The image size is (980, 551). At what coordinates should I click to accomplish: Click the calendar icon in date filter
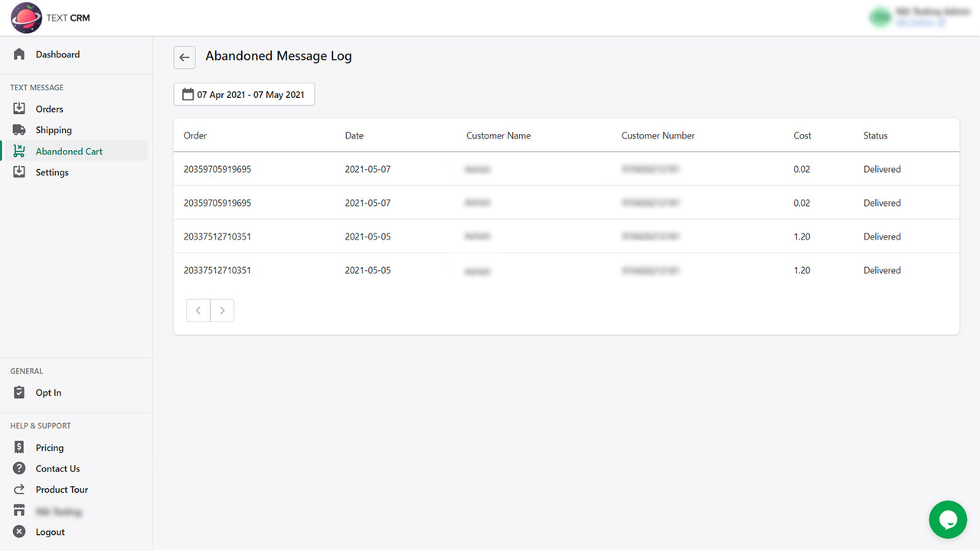188,93
